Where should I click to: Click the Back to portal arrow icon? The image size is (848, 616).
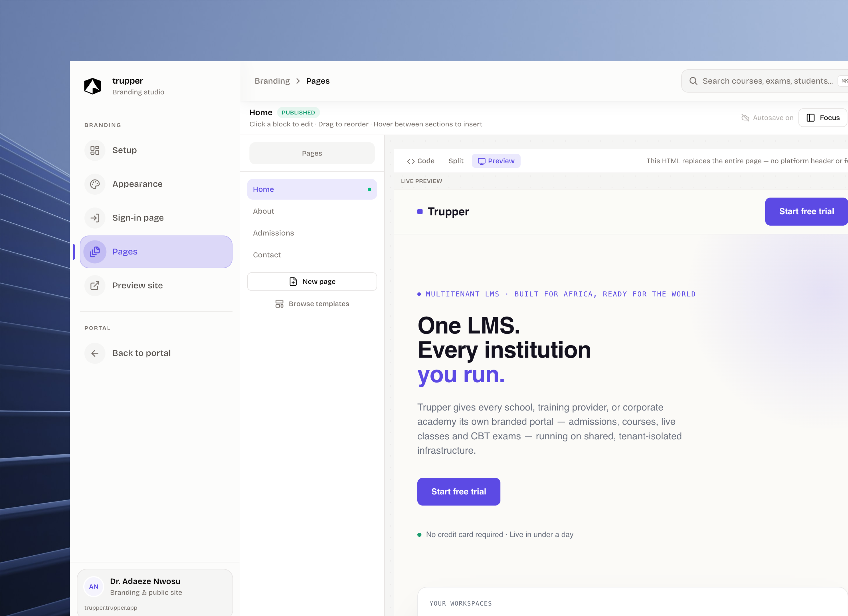pyautogui.click(x=95, y=353)
